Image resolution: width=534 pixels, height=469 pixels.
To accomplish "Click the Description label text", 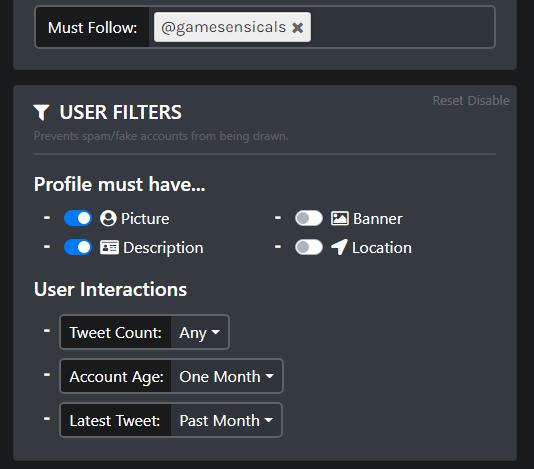I will pos(163,248).
